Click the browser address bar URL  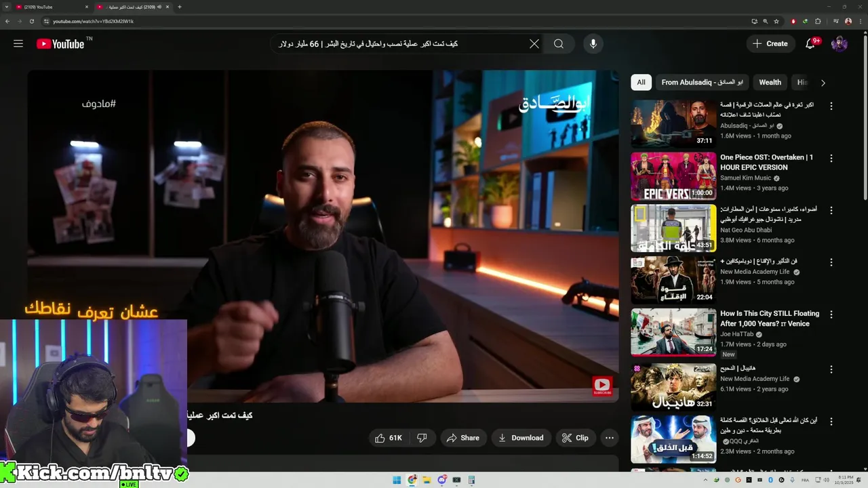pyautogui.click(x=93, y=21)
